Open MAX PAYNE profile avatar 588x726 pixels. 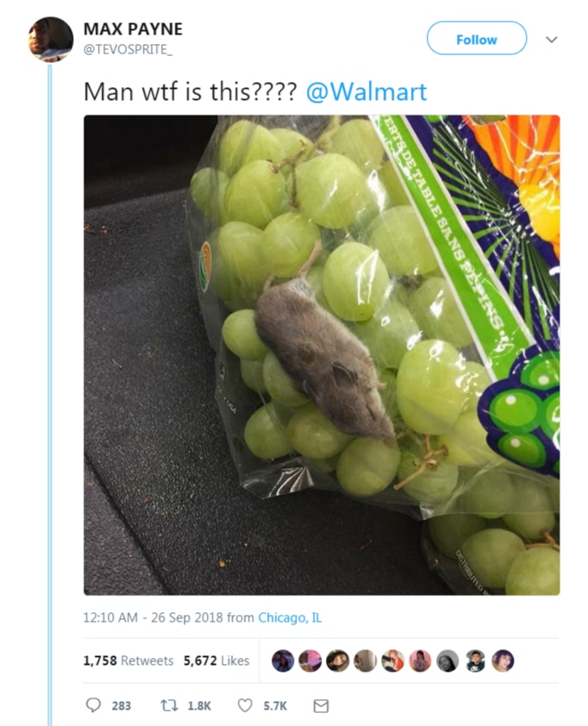[x=51, y=39]
